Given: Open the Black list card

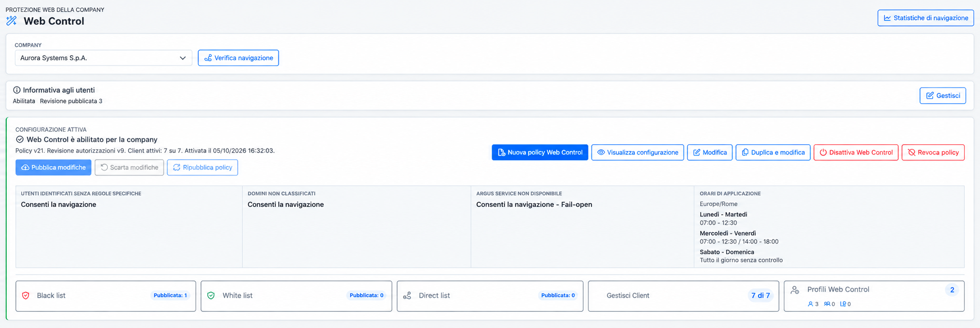Looking at the screenshot, I should pos(106,296).
